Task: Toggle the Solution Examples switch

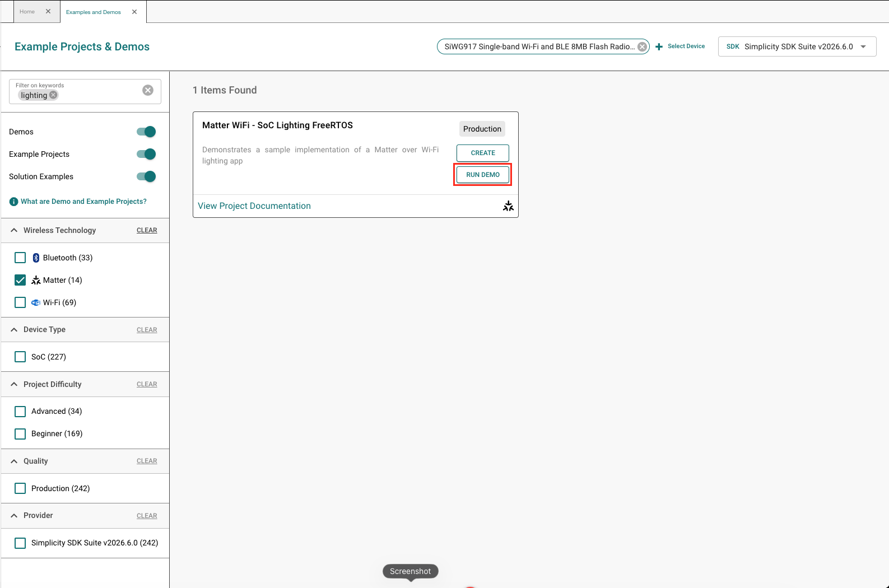Action: point(146,176)
